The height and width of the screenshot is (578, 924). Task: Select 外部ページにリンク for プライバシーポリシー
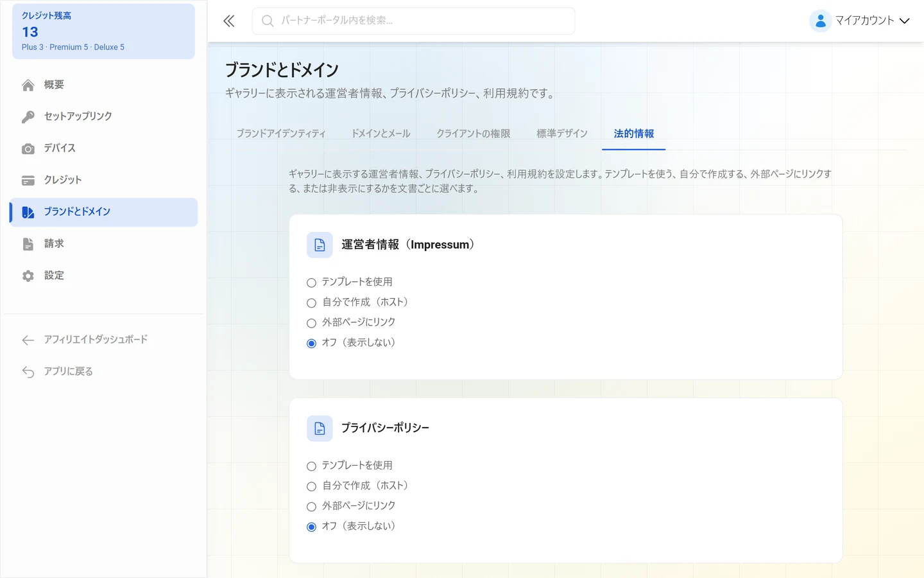coord(311,507)
